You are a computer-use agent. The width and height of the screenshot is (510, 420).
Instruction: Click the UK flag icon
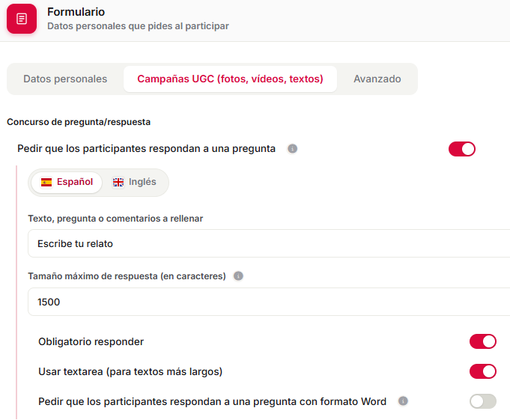(x=118, y=182)
